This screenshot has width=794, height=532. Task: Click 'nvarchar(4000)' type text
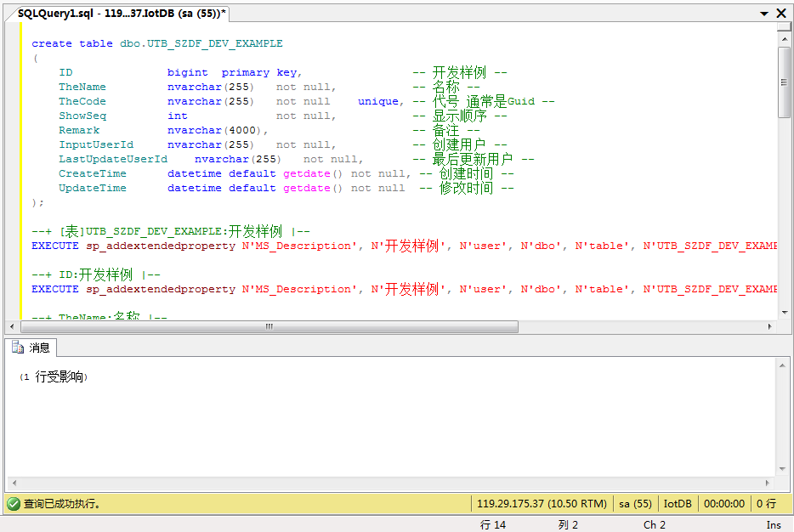click(x=215, y=130)
